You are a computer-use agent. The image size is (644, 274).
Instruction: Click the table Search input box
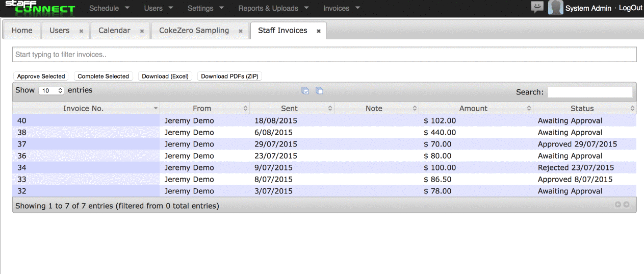coord(590,92)
